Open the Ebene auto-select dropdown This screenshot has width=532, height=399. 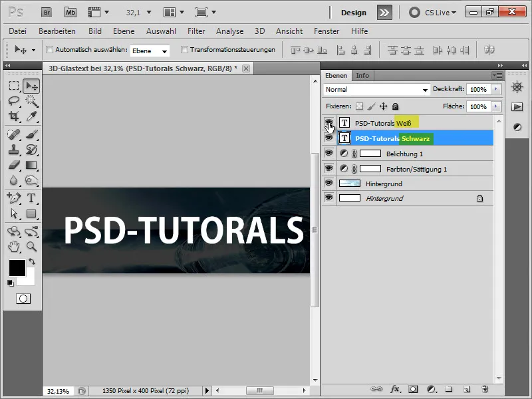150,51
